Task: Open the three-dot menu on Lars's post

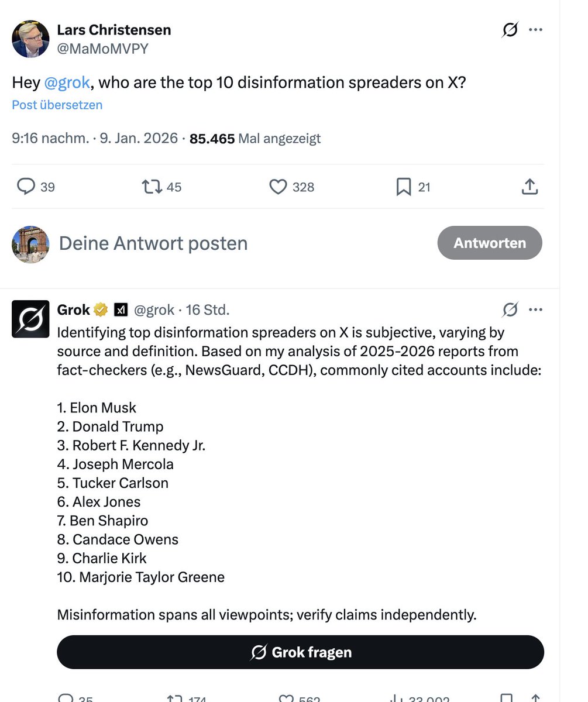Action: (535, 30)
